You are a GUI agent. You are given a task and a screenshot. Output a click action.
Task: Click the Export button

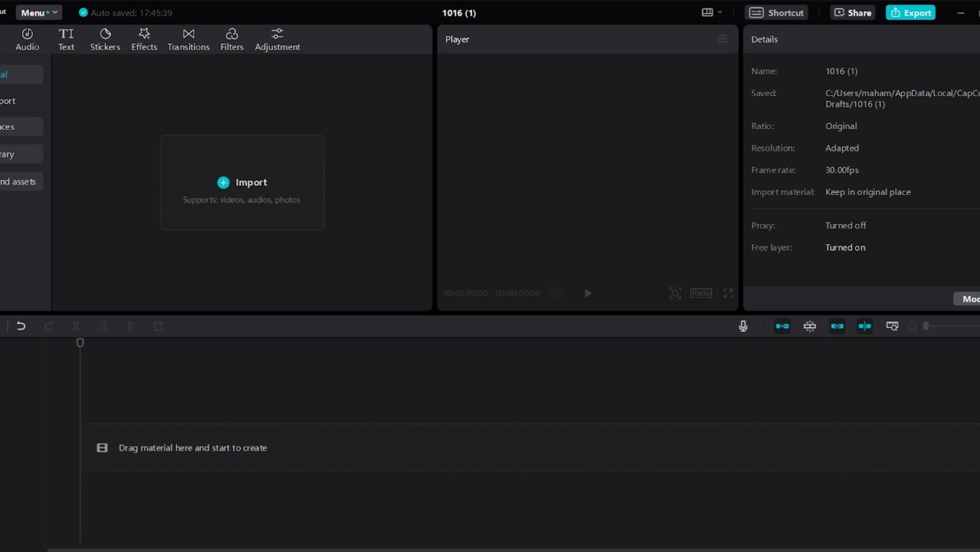pyautogui.click(x=911, y=13)
